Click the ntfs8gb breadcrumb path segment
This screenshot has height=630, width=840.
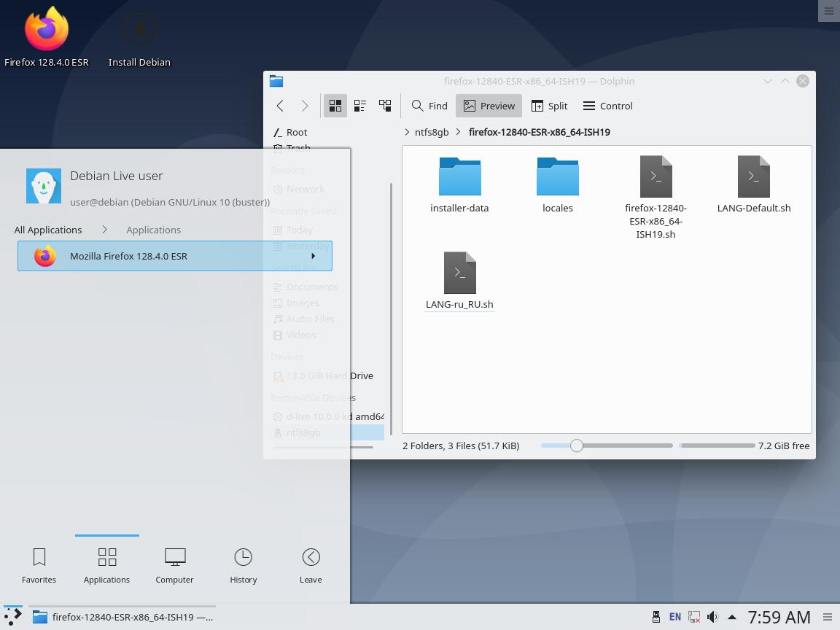(x=432, y=132)
